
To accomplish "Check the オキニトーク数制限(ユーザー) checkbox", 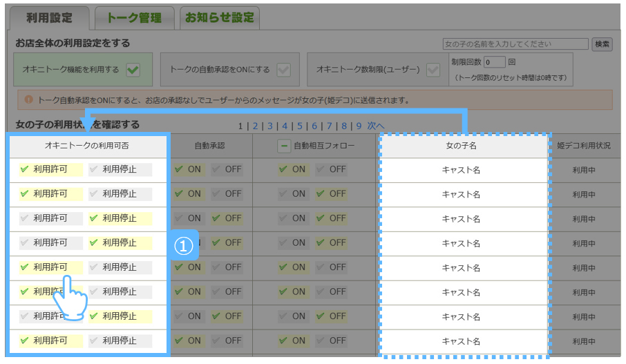I will click(x=433, y=70).
